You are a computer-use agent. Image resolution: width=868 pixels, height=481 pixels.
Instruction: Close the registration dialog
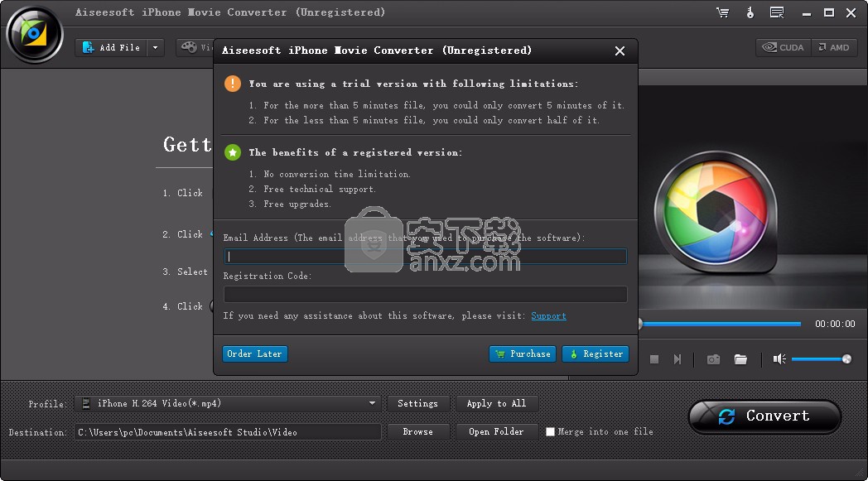pos(620,51)
